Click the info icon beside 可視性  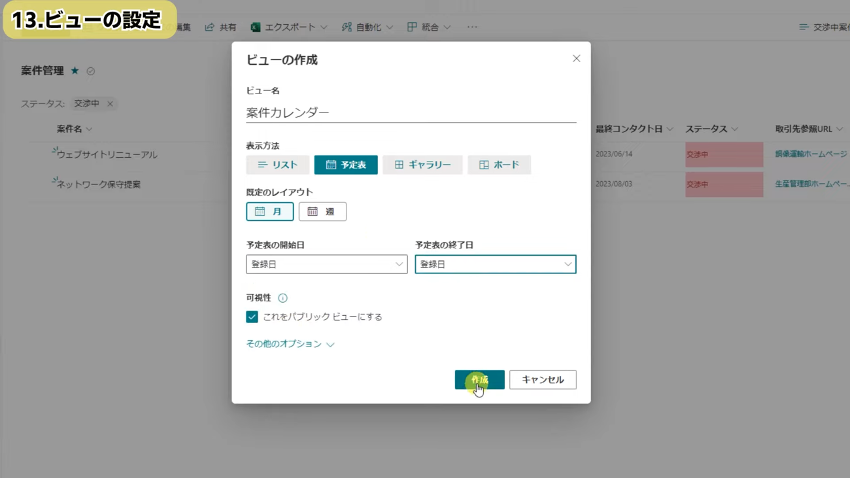(x=283, y=298)
